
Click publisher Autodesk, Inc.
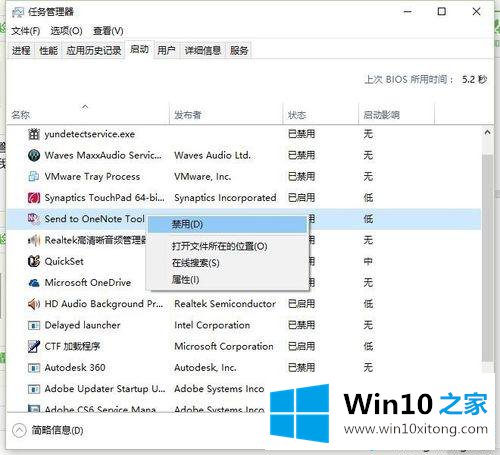coord(205,368)
